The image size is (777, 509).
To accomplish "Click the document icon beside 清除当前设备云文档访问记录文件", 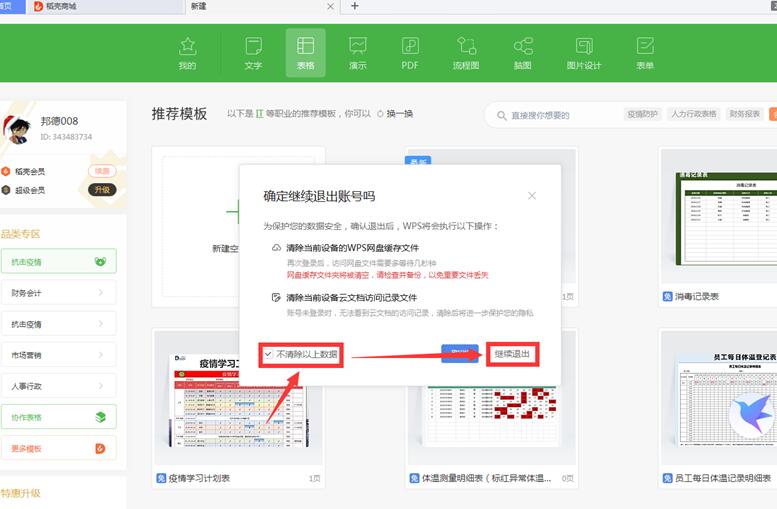I will point(276,297).
